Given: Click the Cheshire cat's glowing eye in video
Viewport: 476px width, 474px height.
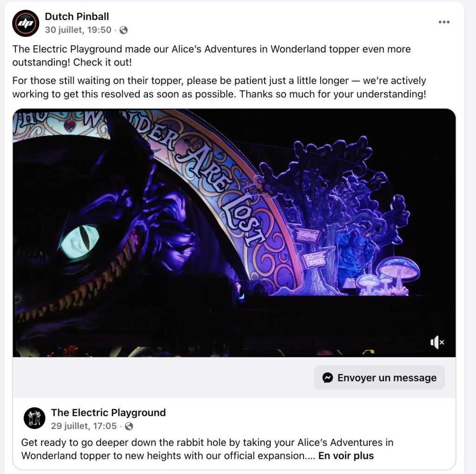Looking at the screenshot, I should (80, 241).
